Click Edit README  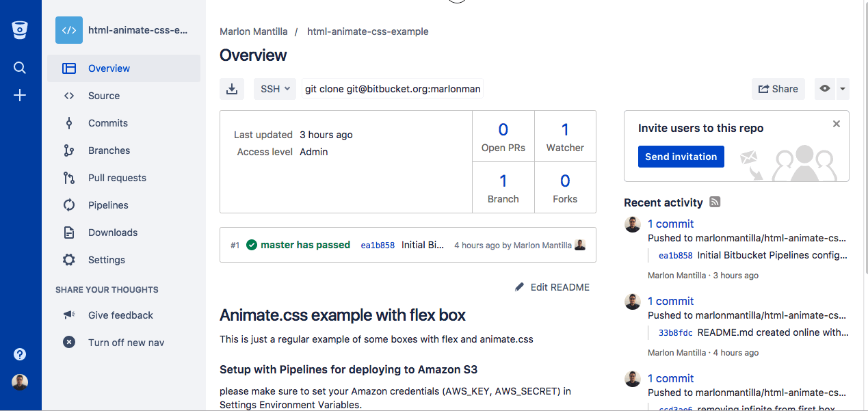pos(552,287)
